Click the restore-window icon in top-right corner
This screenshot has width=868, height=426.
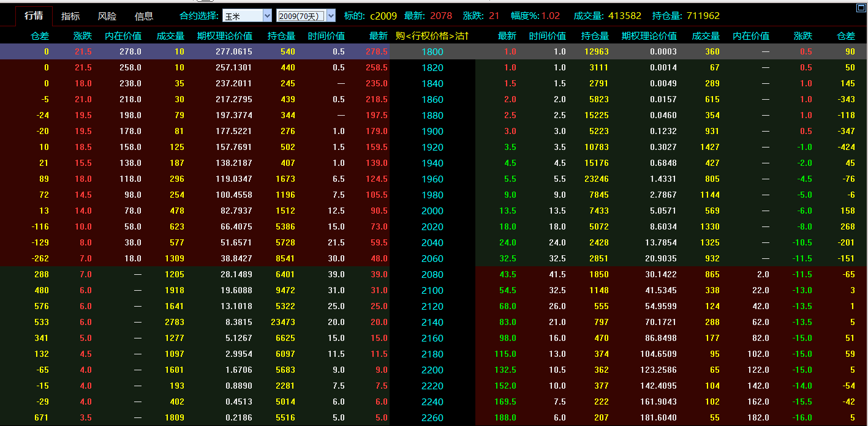pos(860,7)
